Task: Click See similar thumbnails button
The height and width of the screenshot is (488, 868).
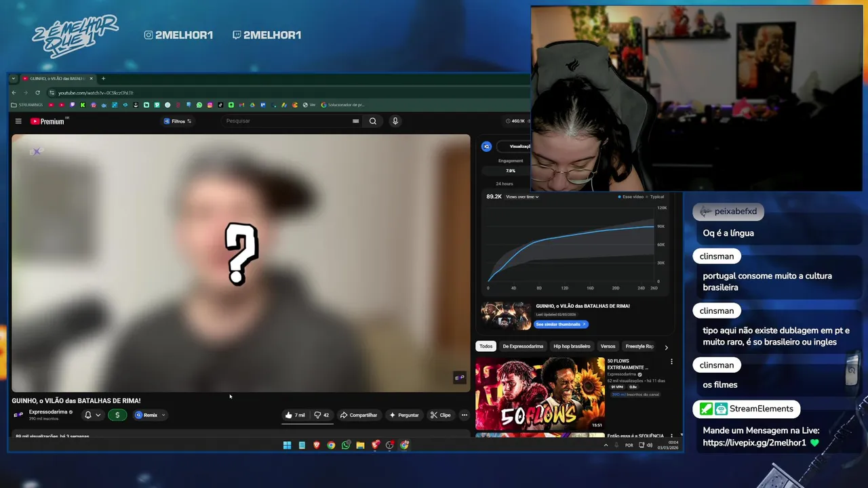Action: 561,325
